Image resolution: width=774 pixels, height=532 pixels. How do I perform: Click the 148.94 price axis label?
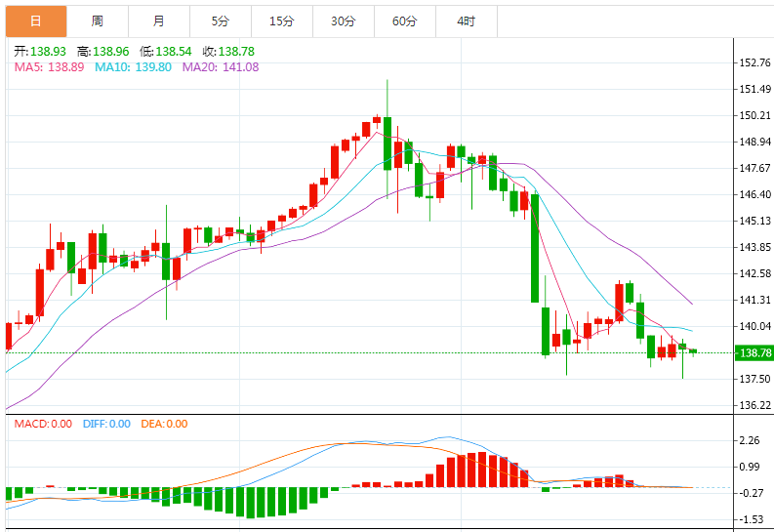tap(754, 143)
